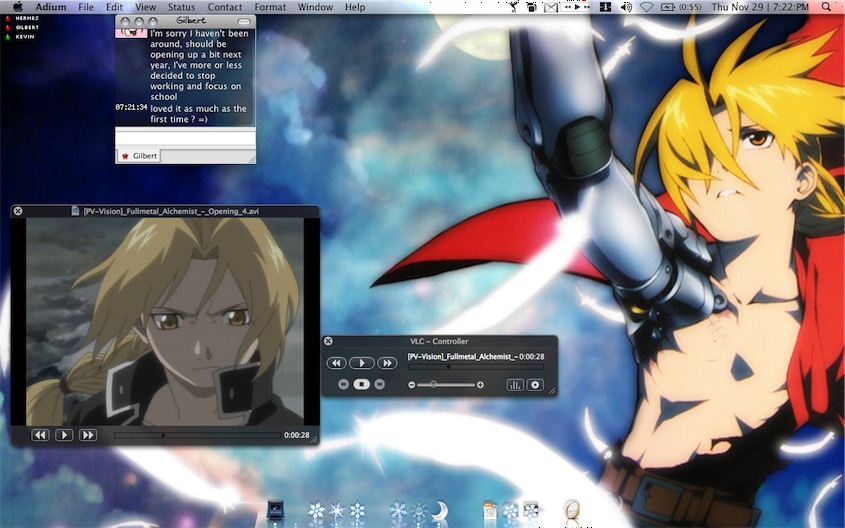The image size is (845, 528).
Task: Open the Apple menu
Action: (x=18, y=7)
